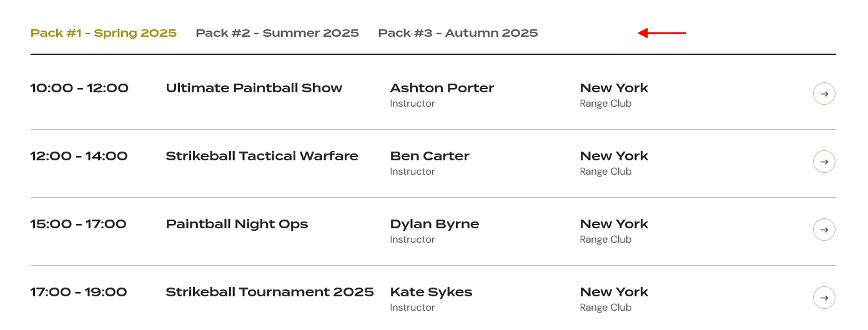The height and width of the screenshot is (330, 868).
Task: Open Strikeball Tournament 2025 event link
Action: [x=270, y=292]
